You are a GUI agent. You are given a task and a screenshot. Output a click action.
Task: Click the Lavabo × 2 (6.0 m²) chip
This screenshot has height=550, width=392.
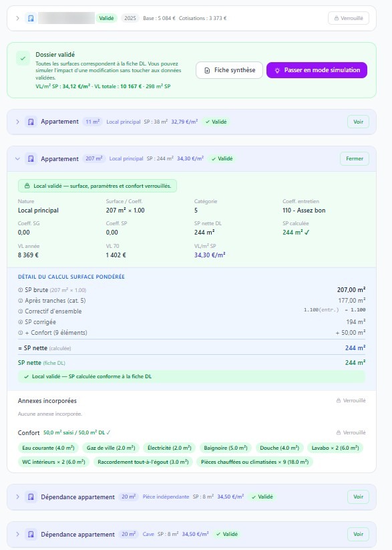335,448
